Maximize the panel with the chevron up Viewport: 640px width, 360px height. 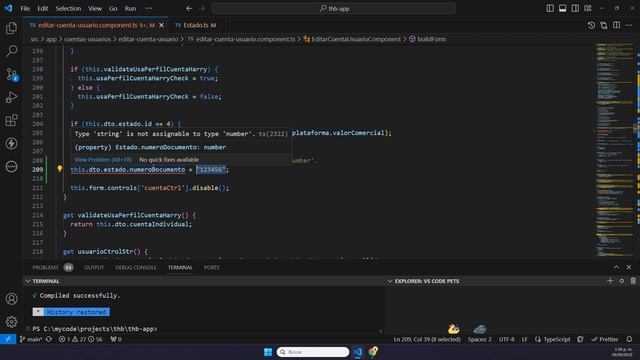point(616,267)
